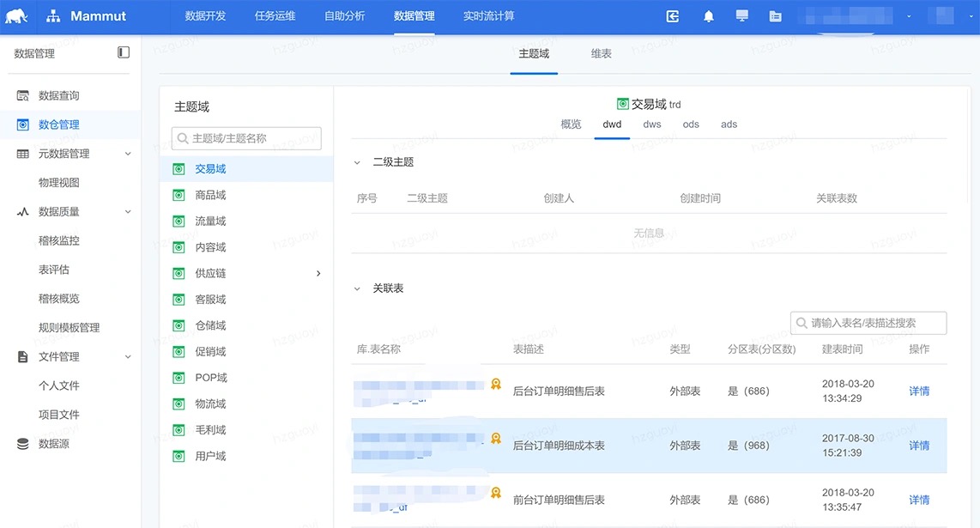Open 详情 for 后台订单明细成本表

[919, 446]
